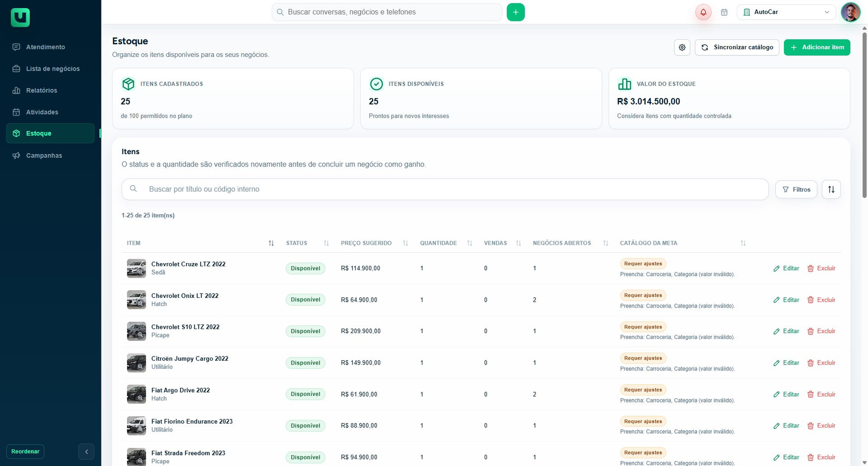The width and height of the screenshot is (868, 466).
Task: Click the green plus button beside search
Action: pyautogui.click(x=515, y=12)
